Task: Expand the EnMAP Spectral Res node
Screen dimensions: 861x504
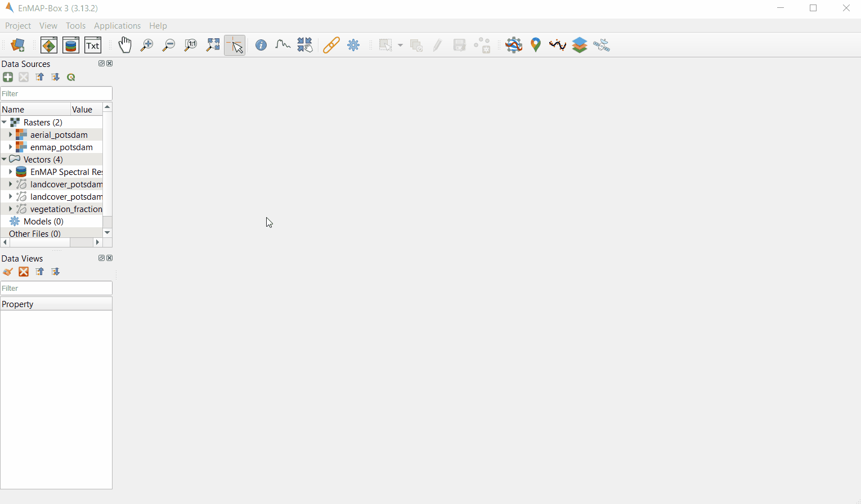Action: [x=10, y=172]
